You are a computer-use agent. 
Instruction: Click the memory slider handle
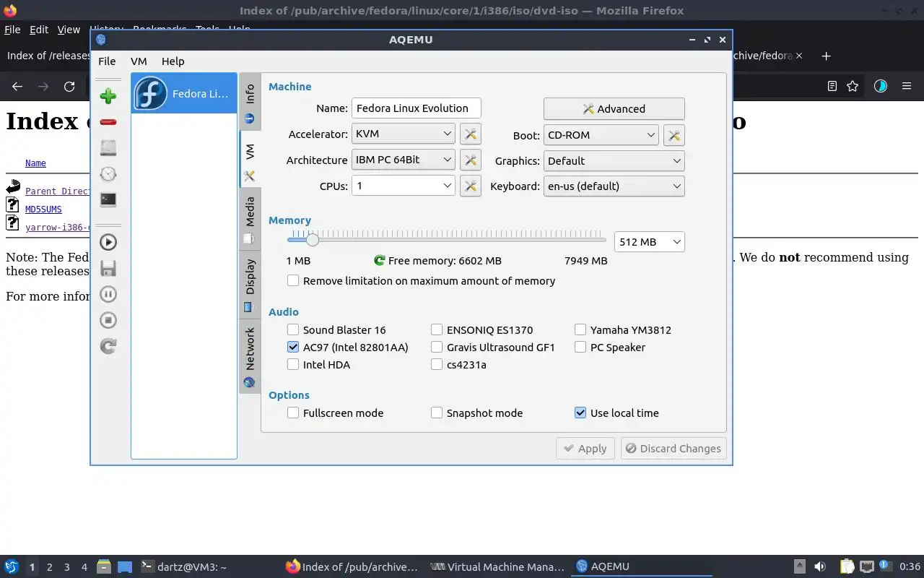tap(312, 240)
